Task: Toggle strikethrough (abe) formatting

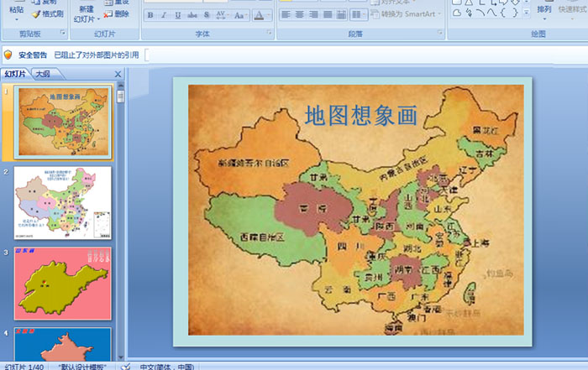Action: 192,15
